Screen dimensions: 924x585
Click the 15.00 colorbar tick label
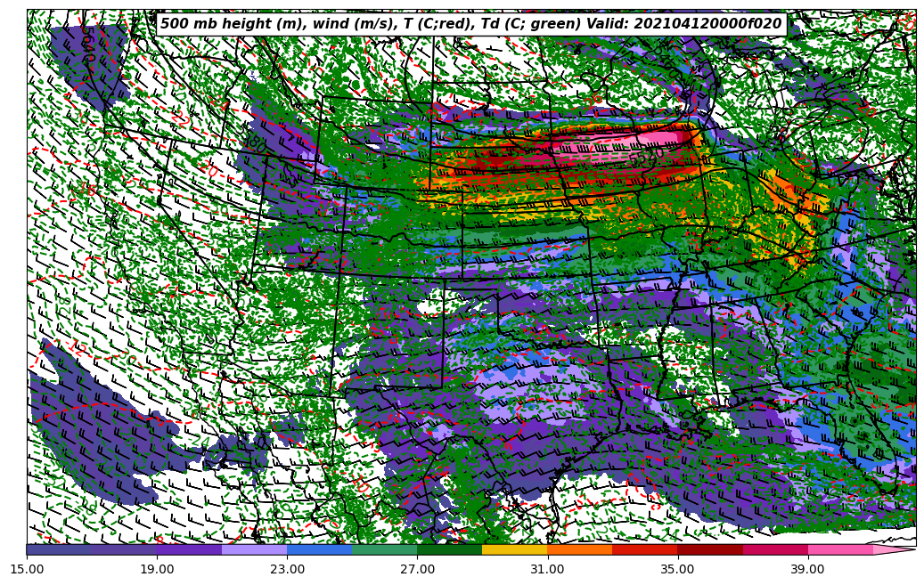pyautogui.click(x=27, y=570)
